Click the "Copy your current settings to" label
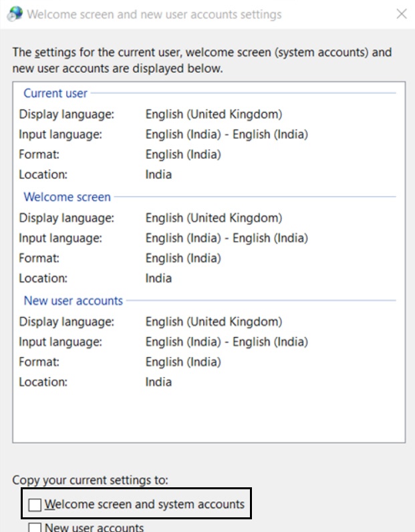The image size is (415, 532). 90,480
